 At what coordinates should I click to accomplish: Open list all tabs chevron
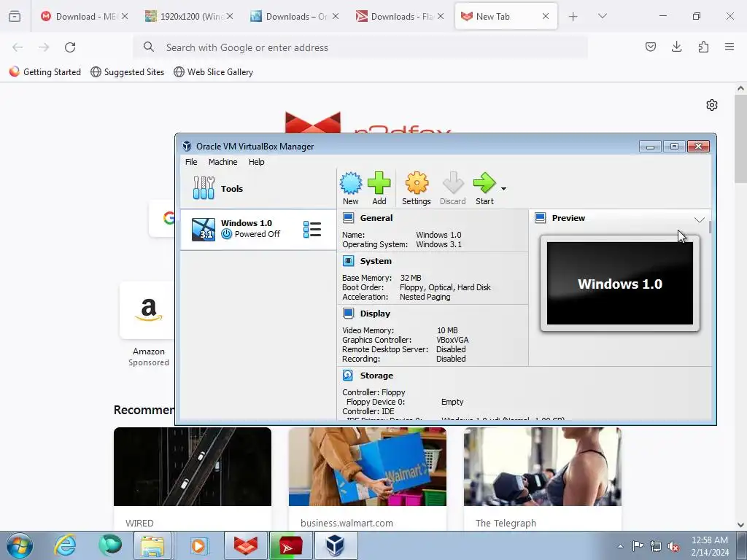tap(602, 16)
